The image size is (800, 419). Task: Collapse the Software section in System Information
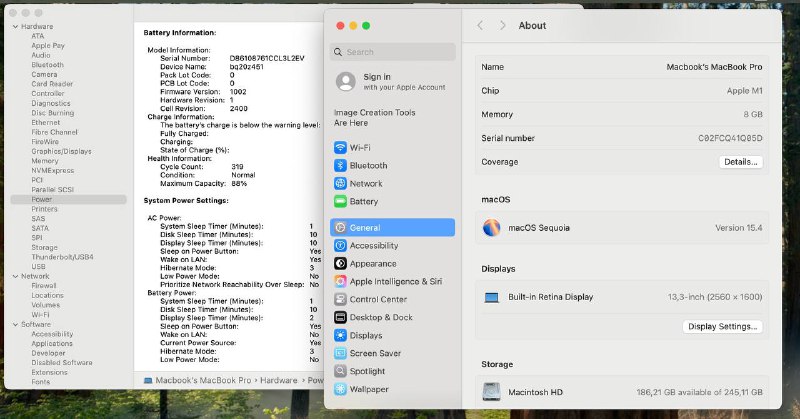[15, 324]
